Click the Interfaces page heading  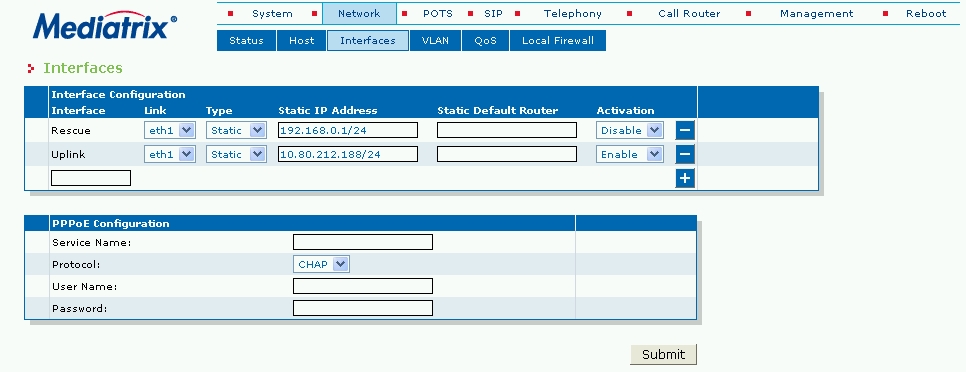tap(83, 68)
